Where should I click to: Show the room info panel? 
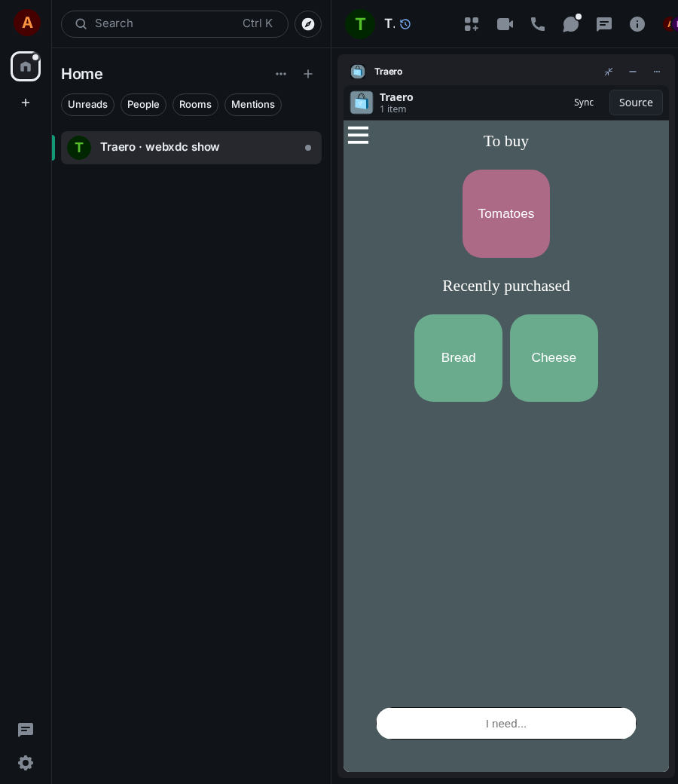(637, 24)
